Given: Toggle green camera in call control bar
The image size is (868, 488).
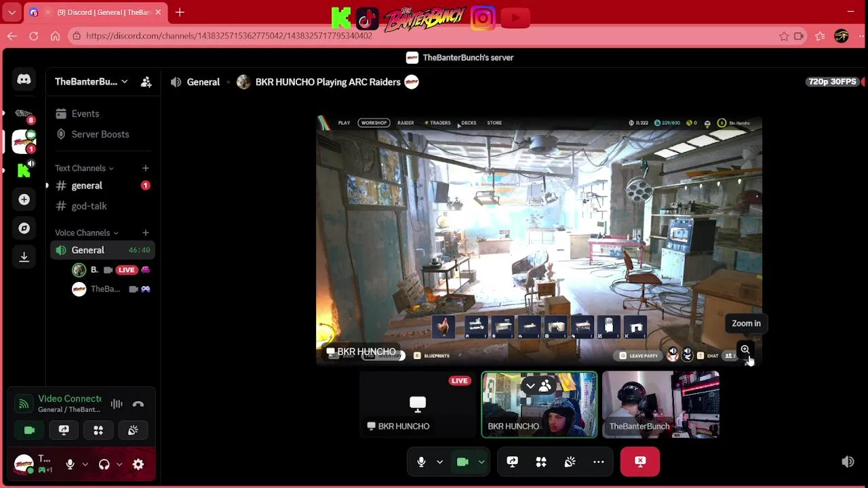Looking at the screenshot, I should (x=462, y=462).
